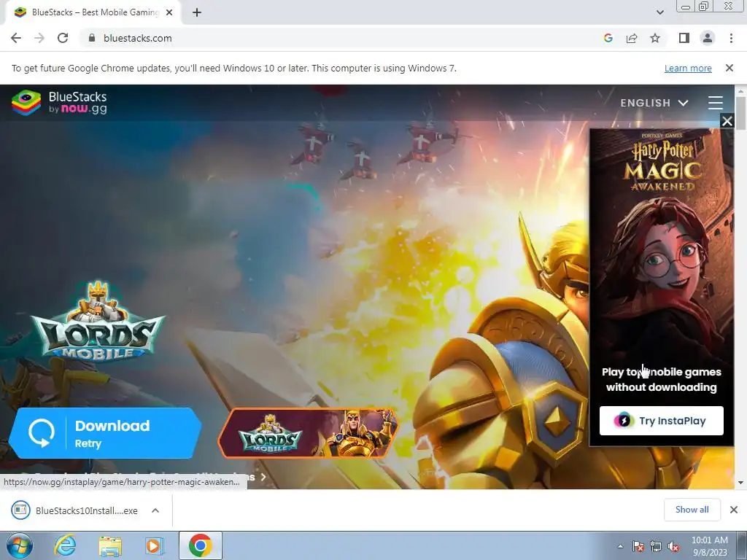747x560 pixels.
Task: Click the chevron after the partly hidden link
Action: click(263, 477)
